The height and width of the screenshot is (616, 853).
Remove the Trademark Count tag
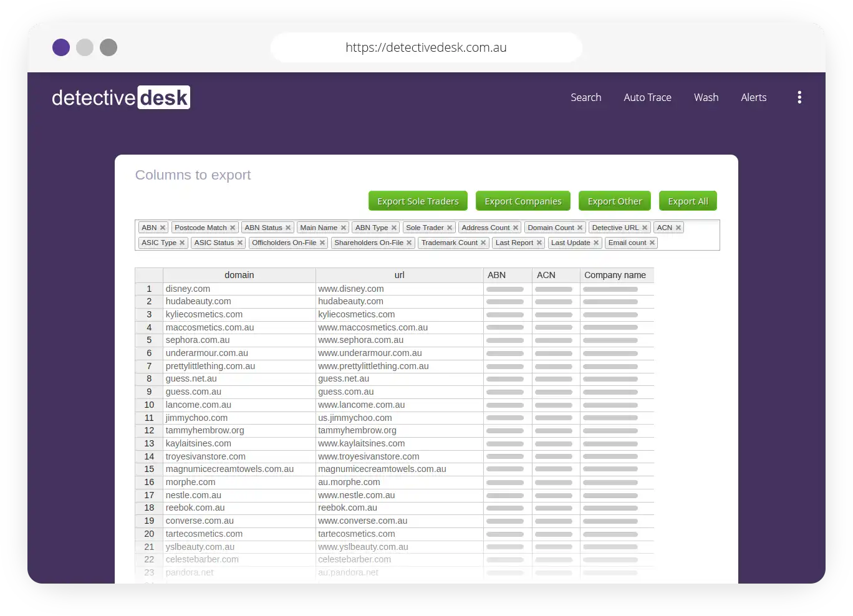(483, 243)
